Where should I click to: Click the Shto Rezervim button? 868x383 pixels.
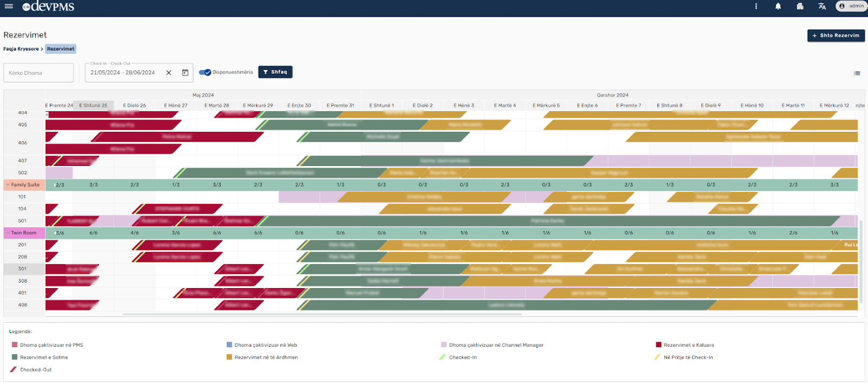click(x=835, y=36)
